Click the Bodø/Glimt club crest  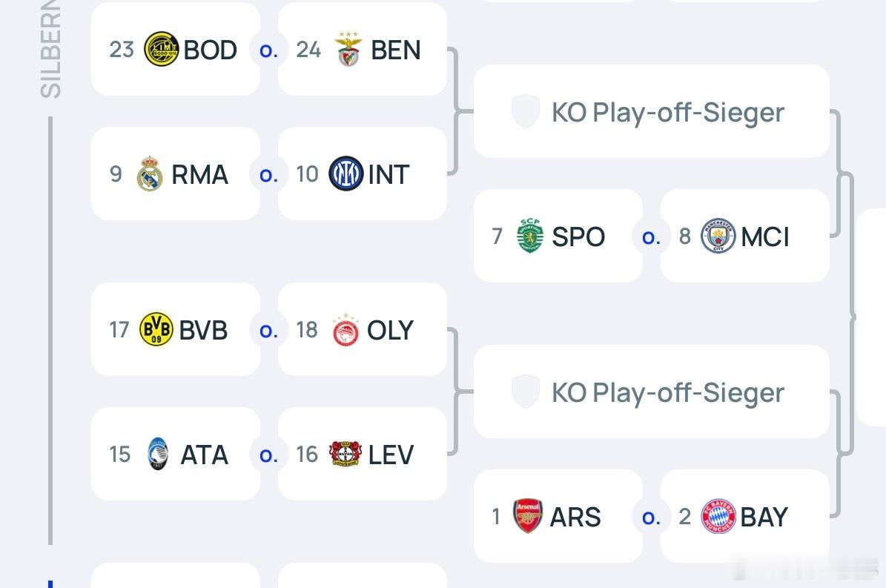click(161, 49)
